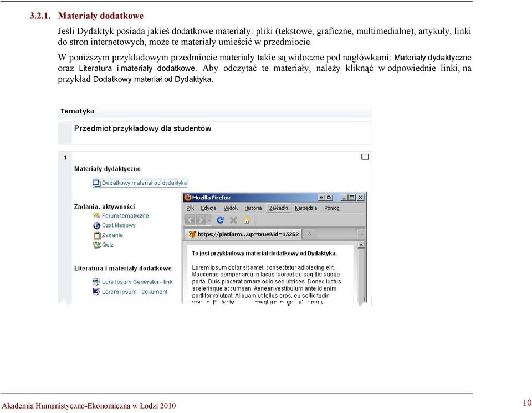This screenshot has height=413, width=532.
Task: Open Czat klasowy activity
Action: [119, 225]
